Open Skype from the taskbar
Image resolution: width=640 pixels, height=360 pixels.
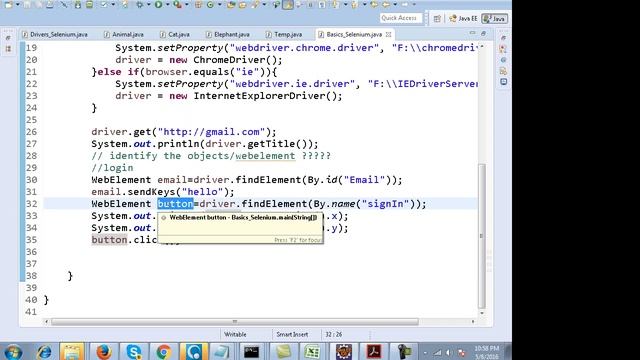(x=133, y=351)
